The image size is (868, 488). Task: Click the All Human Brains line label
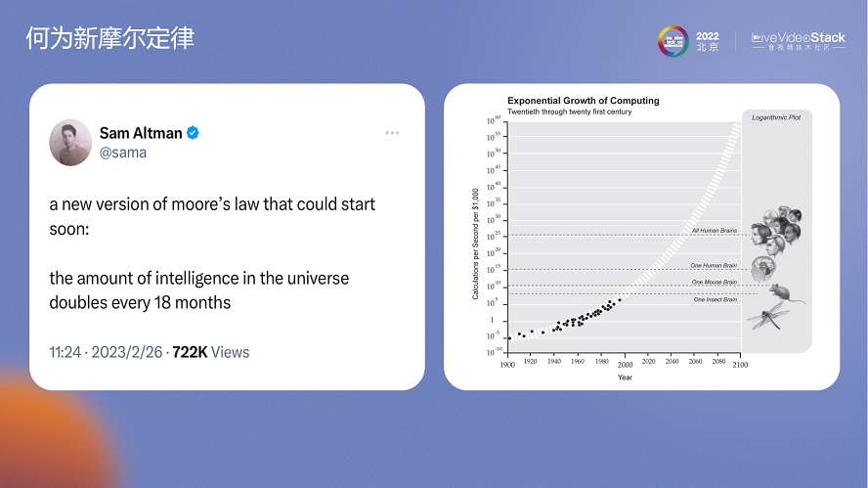click(714, 231)
